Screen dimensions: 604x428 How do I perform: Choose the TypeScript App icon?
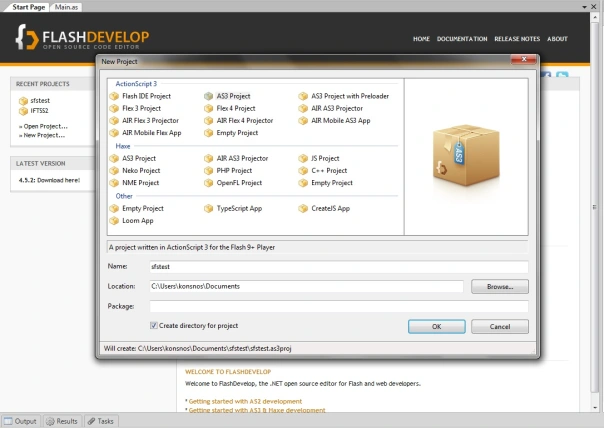tap(208, 208)
